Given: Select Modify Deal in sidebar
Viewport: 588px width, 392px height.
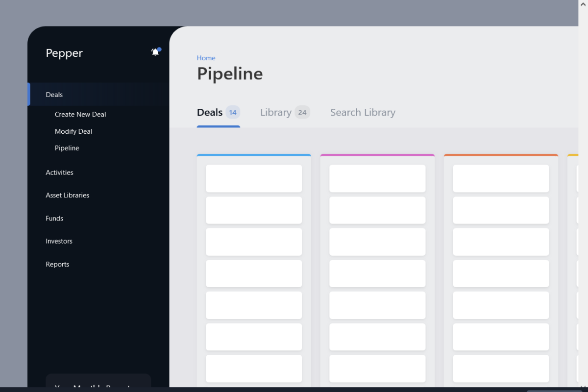Looking at the screenshot, I should coord(73,131).
